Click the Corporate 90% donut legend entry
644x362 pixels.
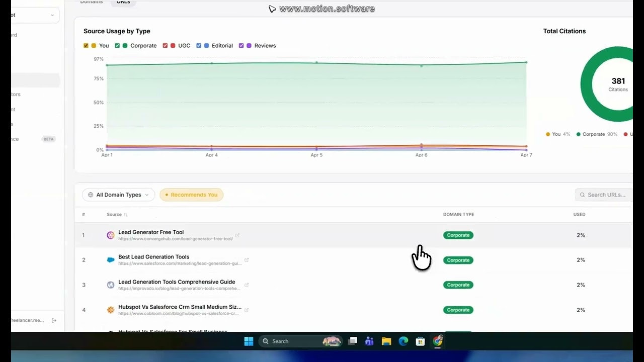pos(597,134)
